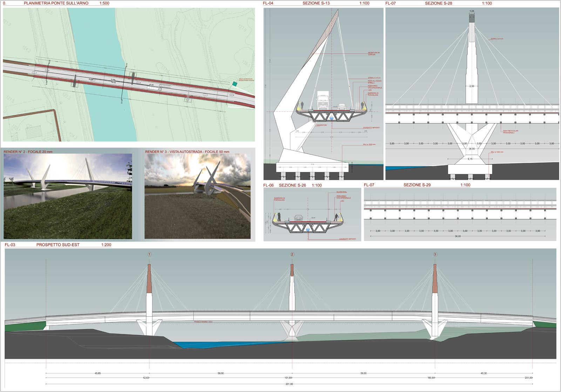Image resolution: width=561 pixels, height=392 pixels.
Task: Open the Render N° 3 motorway view image
Action: pyautogui.click(x=197, y=196)
